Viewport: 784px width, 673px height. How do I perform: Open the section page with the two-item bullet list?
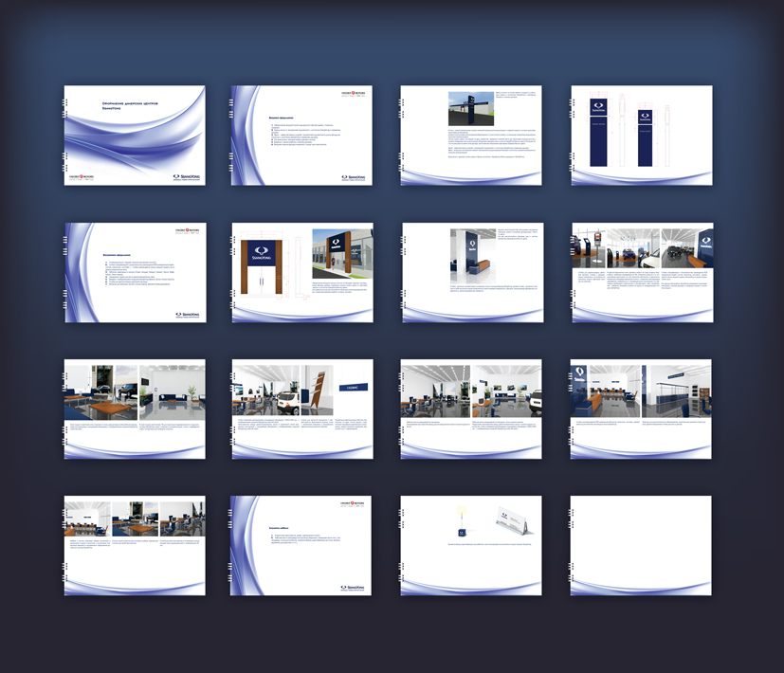click(x=302, y=545)
